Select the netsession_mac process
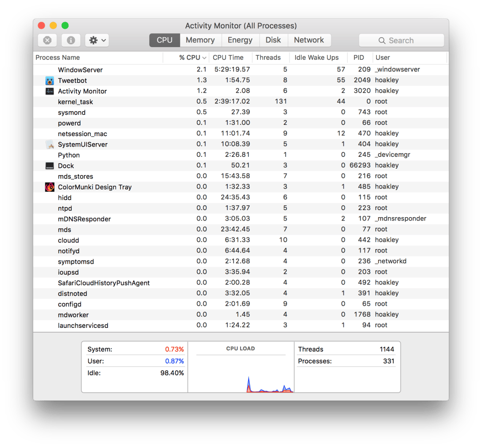Image resolution: width=482 pixels, height=448 pixels. point(241,133)
